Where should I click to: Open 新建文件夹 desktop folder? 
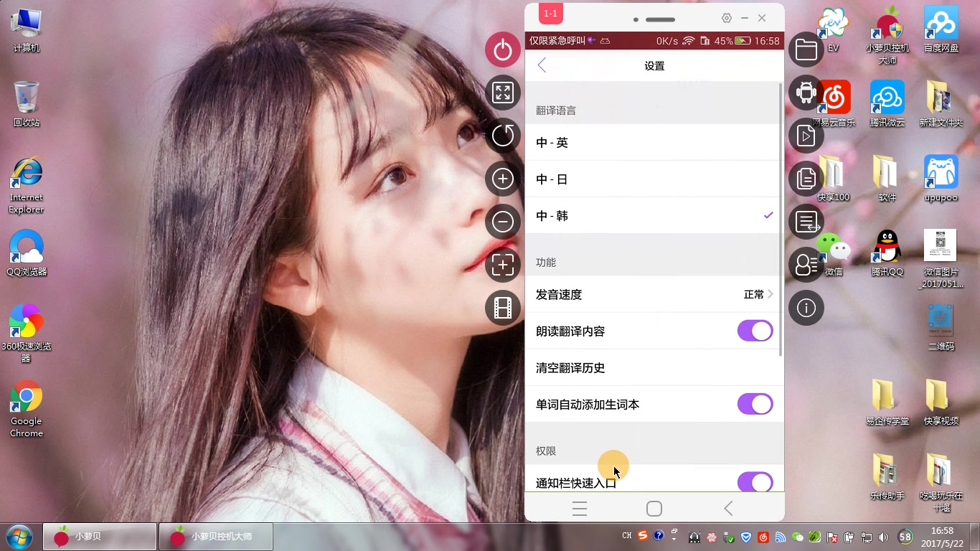pyautogui.click(x=941, y=104)
